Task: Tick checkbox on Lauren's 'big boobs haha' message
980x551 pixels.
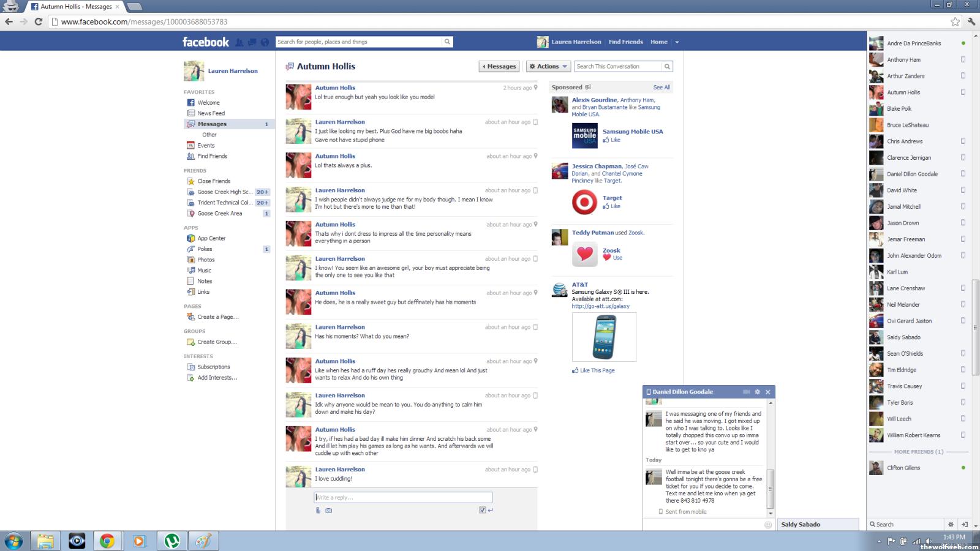Action: point(535,122)
